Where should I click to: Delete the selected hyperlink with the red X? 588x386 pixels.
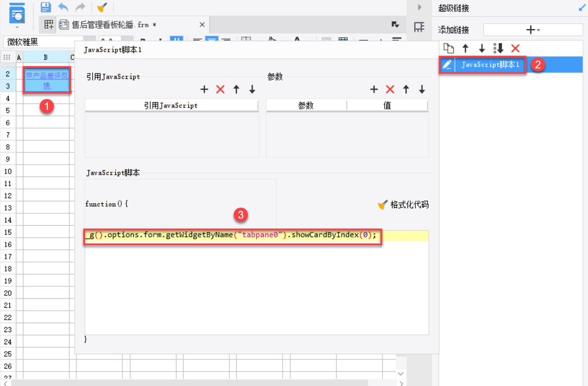point(515,48)
